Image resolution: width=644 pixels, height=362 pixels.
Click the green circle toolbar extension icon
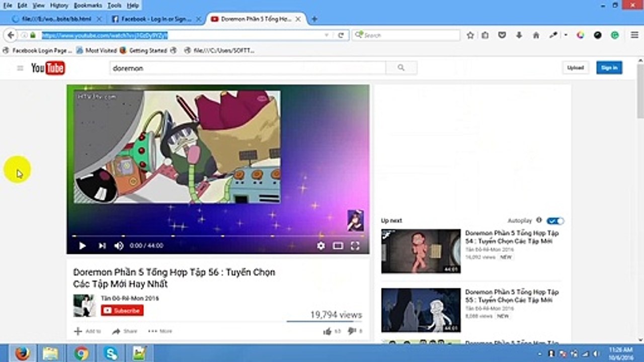615,35
